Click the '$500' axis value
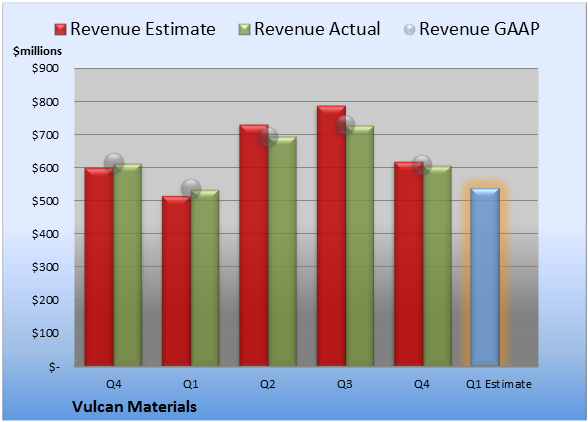Screen dimensions: 588x422 pyautogui.click(x=45, y=201)
